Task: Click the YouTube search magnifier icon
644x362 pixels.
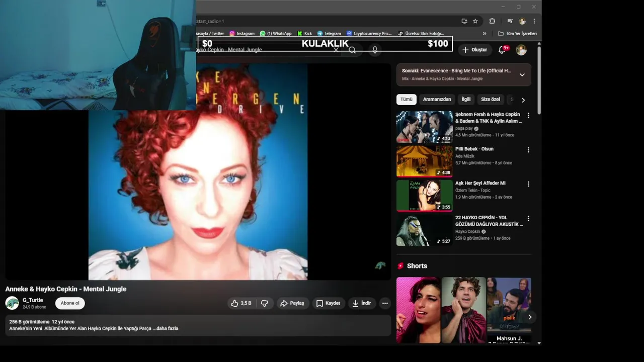Action: (352, 50)
